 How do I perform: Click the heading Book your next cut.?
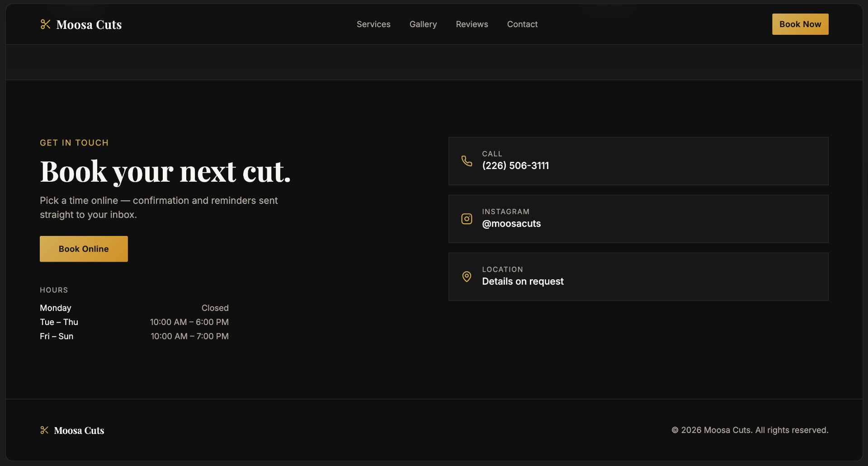point(165,172)
